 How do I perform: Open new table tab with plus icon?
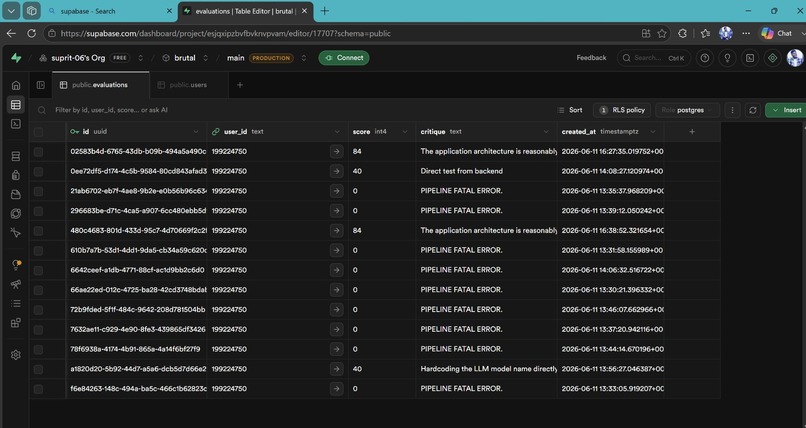pos(240,85)
